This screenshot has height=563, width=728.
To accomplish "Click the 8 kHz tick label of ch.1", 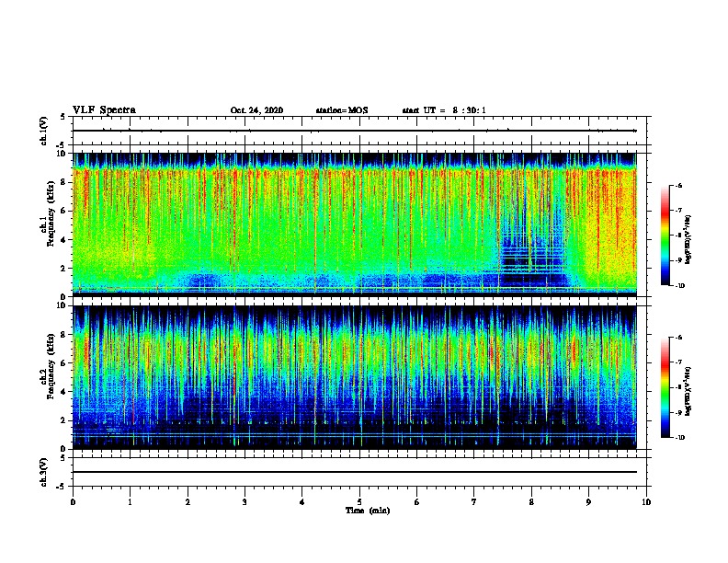I will click(63, 182).
